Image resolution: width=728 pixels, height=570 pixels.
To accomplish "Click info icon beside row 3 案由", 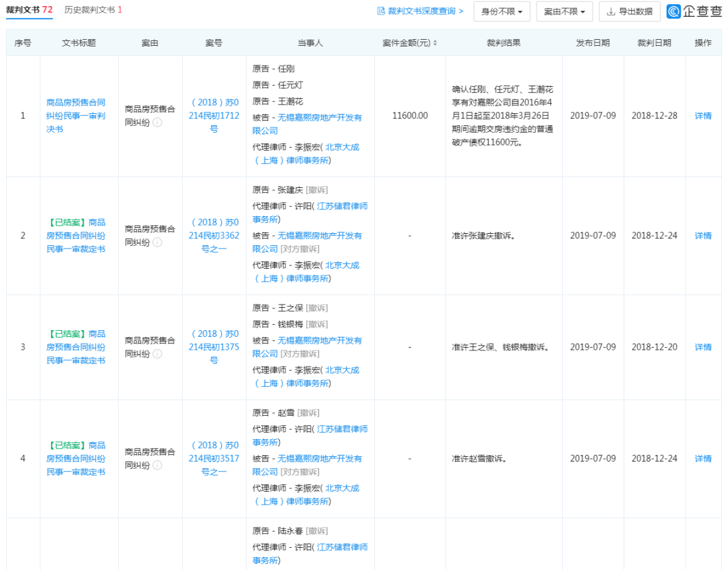I will pos(157,354).
